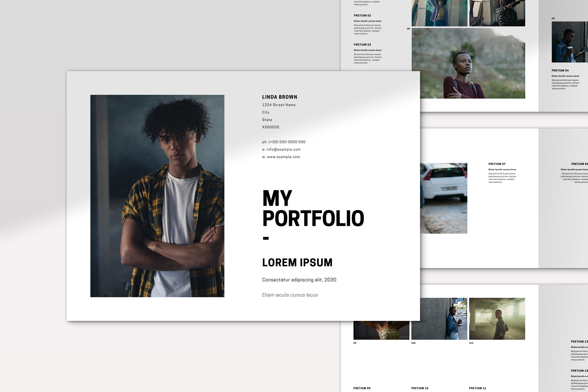Click the black dash under PORTFOLIO
The height and width of the screenshot is (392, 588).
(266, 238)
